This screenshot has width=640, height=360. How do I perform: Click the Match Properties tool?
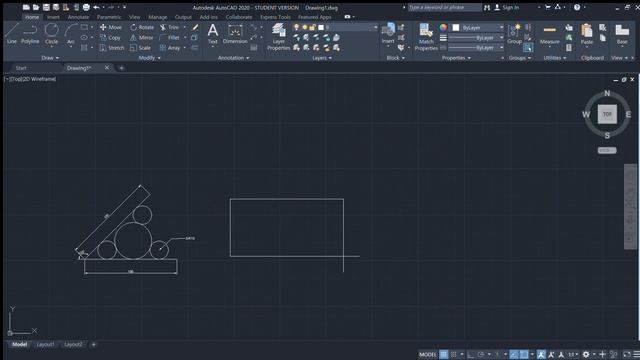coord(426,37)
